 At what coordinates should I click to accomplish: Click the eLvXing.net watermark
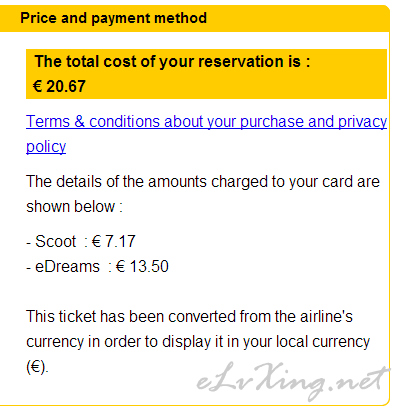coord(293,382)
